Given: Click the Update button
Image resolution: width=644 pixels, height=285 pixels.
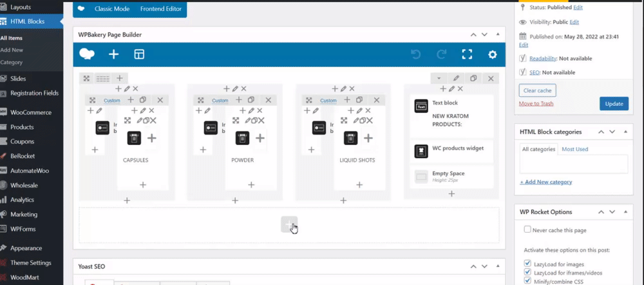Looking at the screenshot, I should [x=614, y=104].
